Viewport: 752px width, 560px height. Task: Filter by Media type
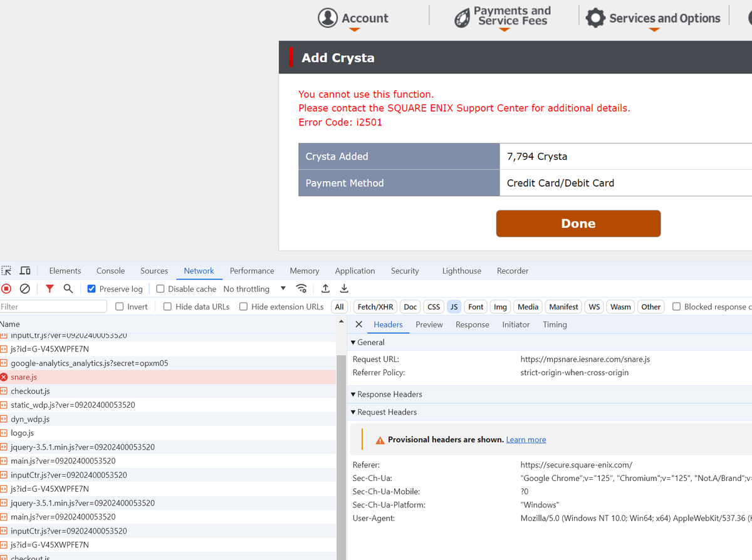click(x=528, y=307)
